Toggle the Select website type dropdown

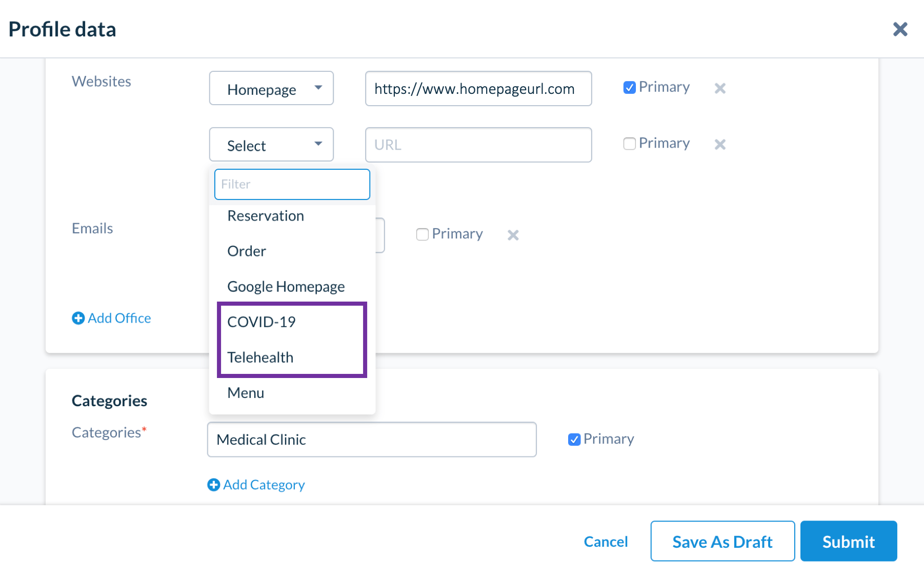coord(271,144)
